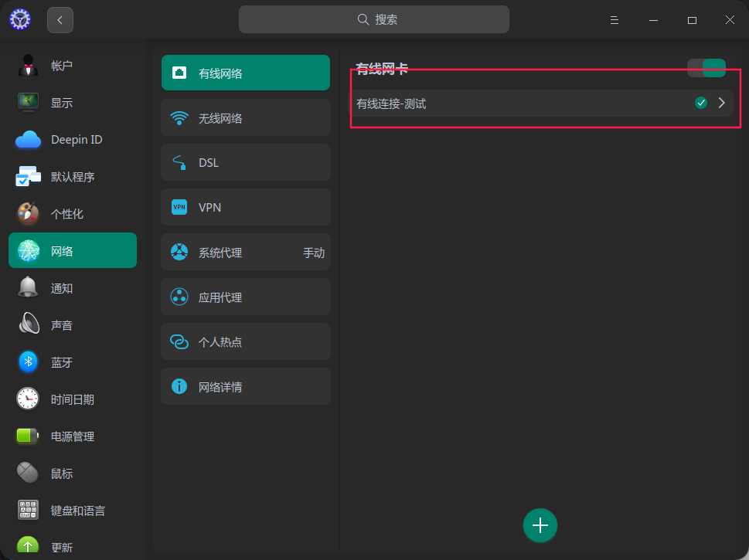The image size is (749, 560).
Task: Click the magnifier icon in search box
Action: [x=363, y=19]
